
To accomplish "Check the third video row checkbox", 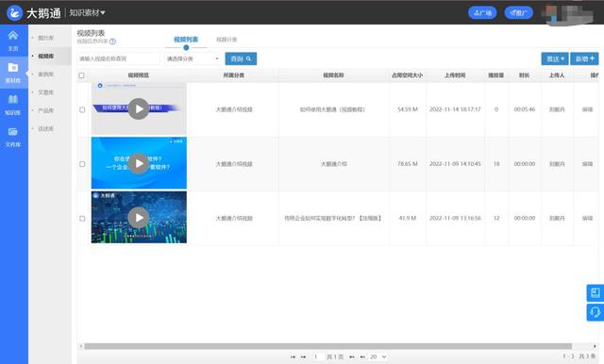I will (x=82, y=218).
